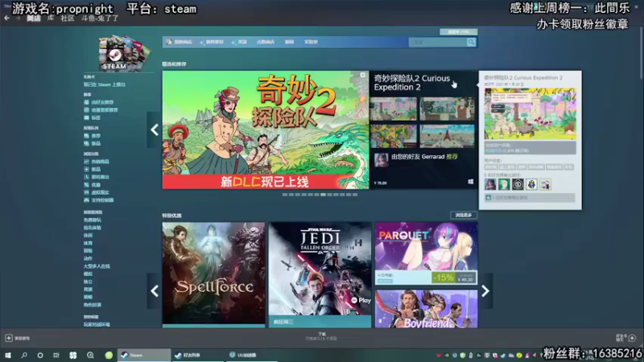644x362 pixels.
Task: Click the store search input field
Action: (x=438, y=42)
